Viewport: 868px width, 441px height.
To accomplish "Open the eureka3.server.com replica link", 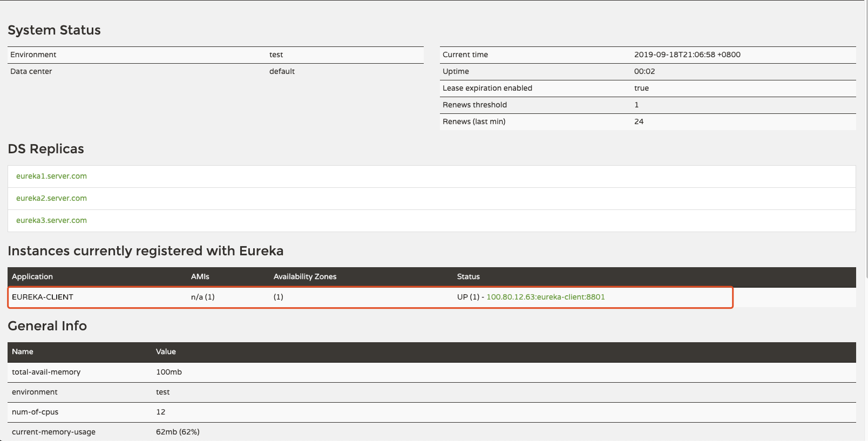I will coord(51,220).
